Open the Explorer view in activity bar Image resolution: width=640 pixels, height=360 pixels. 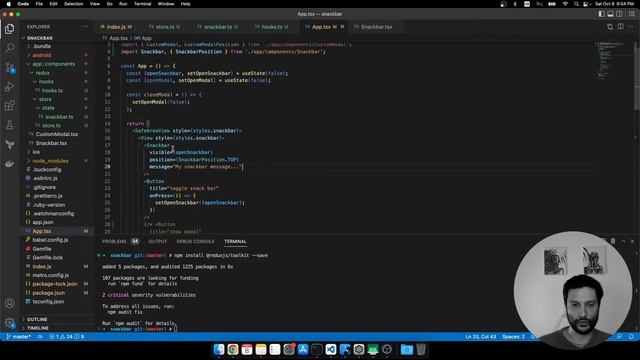pyautogui.click(x=9, y=29)
